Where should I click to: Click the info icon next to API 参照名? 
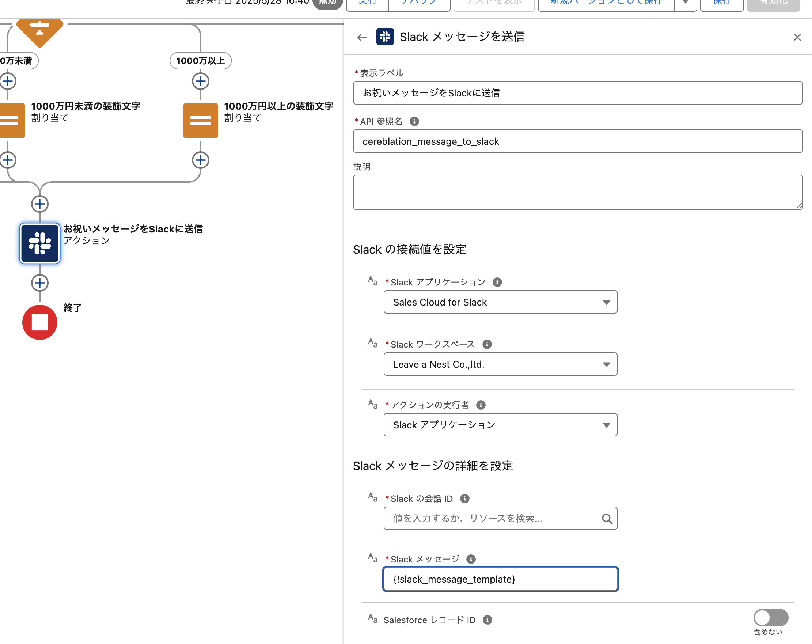click(x=414, y=121)
